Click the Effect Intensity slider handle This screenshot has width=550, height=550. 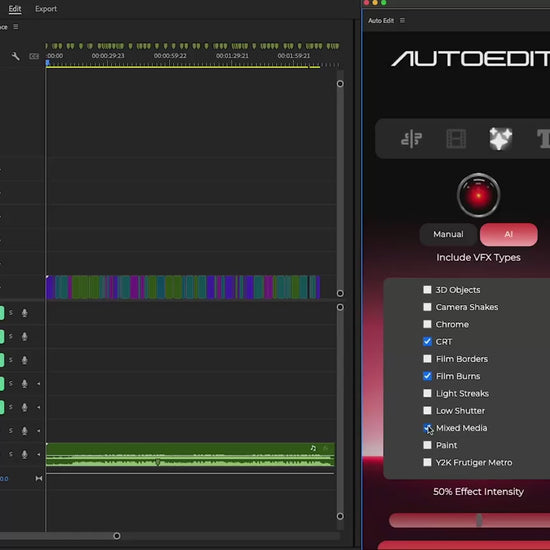[x=479, y=520]
